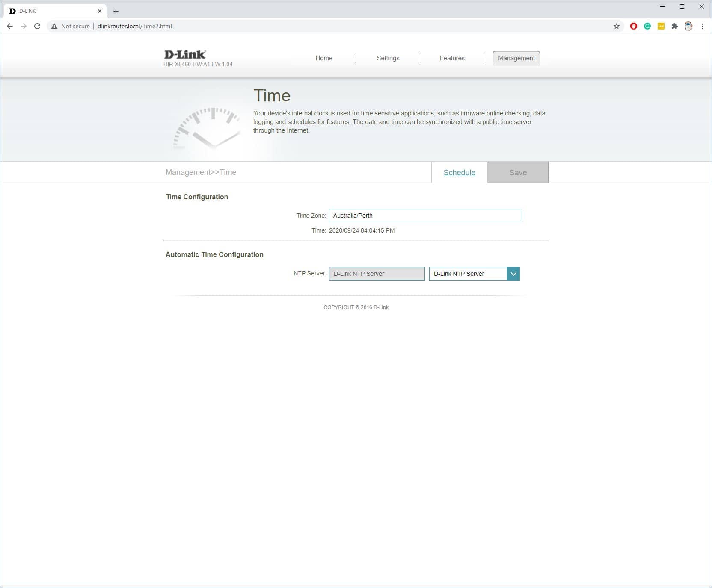Click the browser back arrow

(10, 26)
